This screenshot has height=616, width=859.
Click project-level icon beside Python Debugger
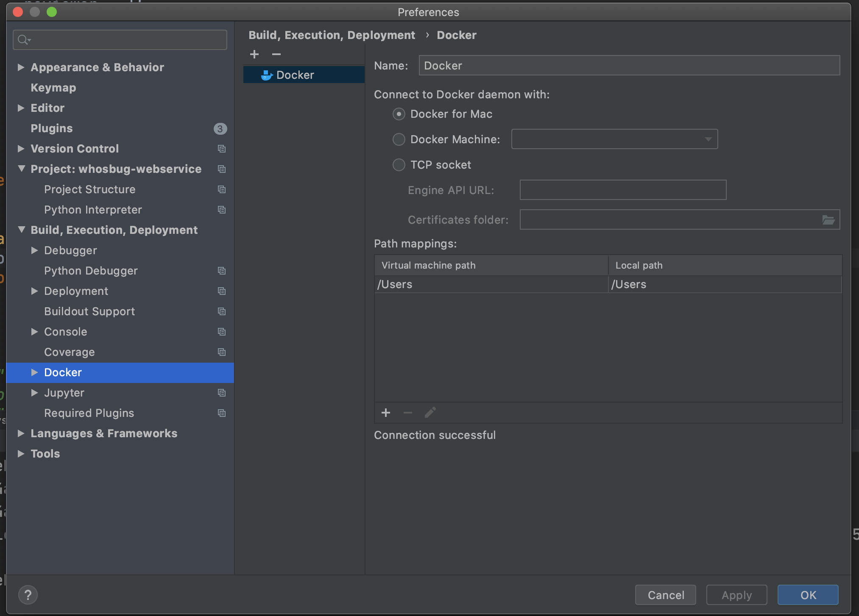click(x=221, y=271)
